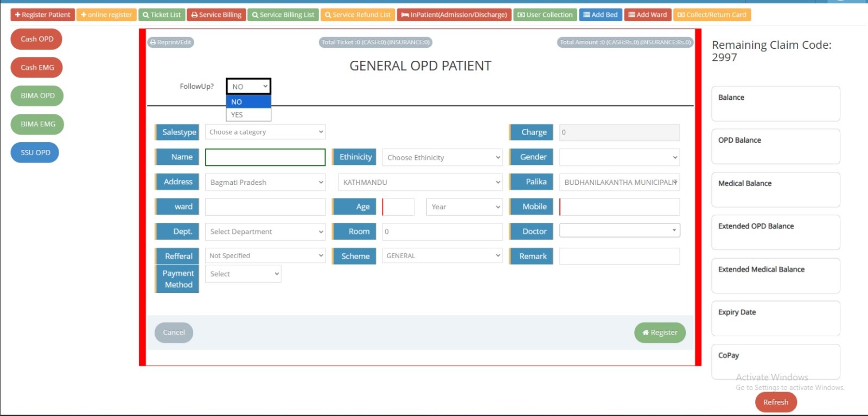
Task: Open Refferal Not Specified dropdown
Action: (x=265, y=255)
